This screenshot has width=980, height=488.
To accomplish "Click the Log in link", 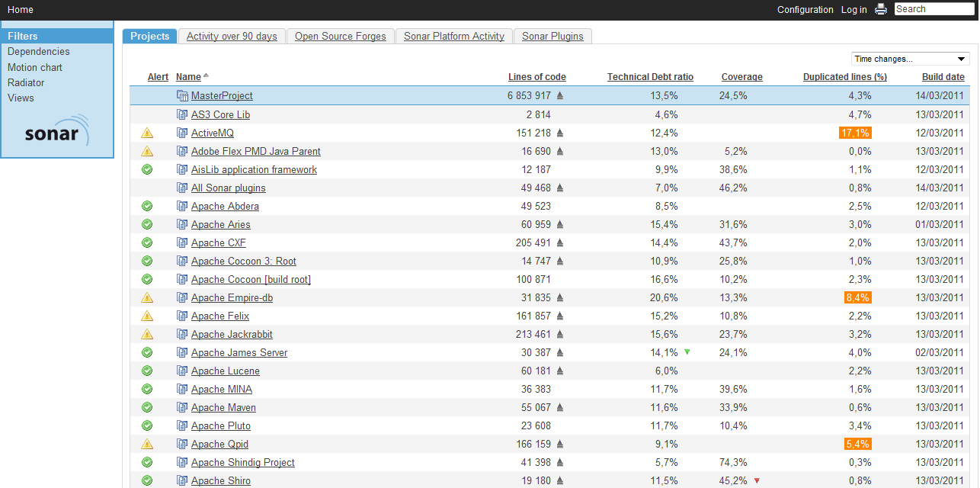I will coord(853,10).
